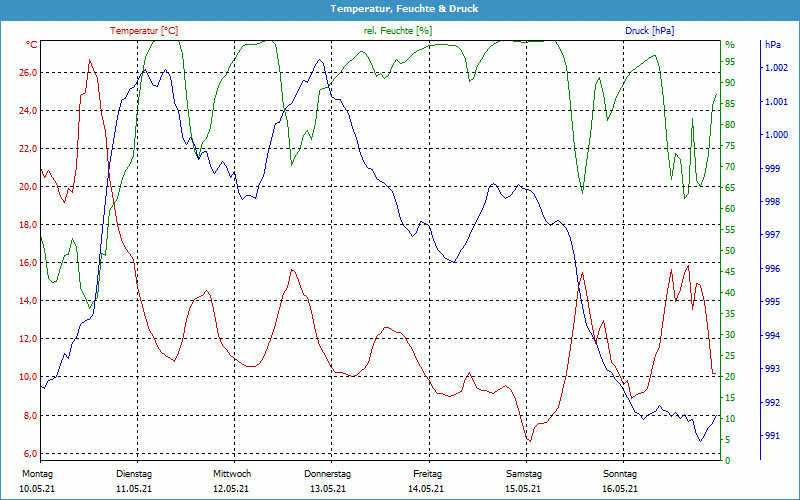
Task: Click the '%' unit label on the humidity axis
Action: [730, 45]
